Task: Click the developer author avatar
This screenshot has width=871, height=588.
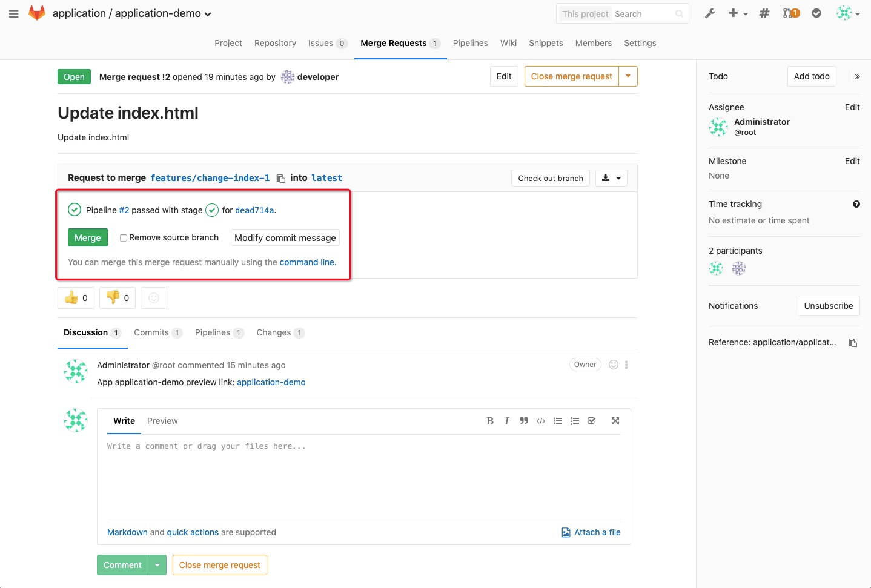Action: [288, 77]
